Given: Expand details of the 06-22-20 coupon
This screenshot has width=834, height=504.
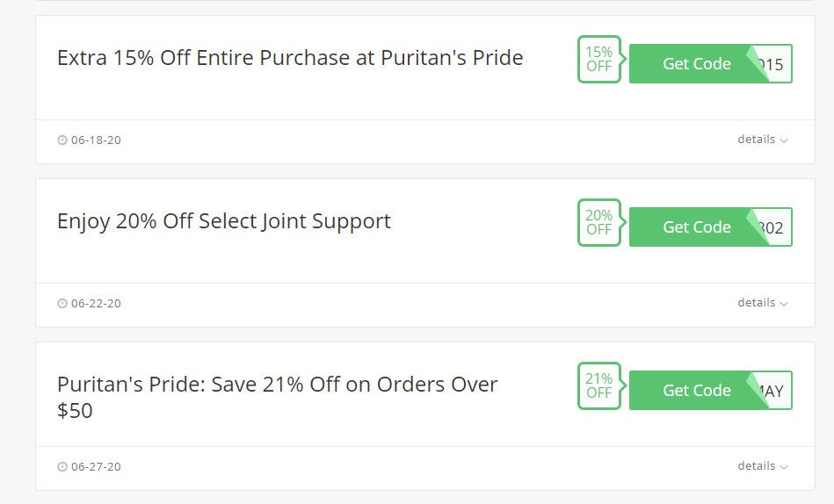Looking at the screenshot, I should [x=762, y=303].
